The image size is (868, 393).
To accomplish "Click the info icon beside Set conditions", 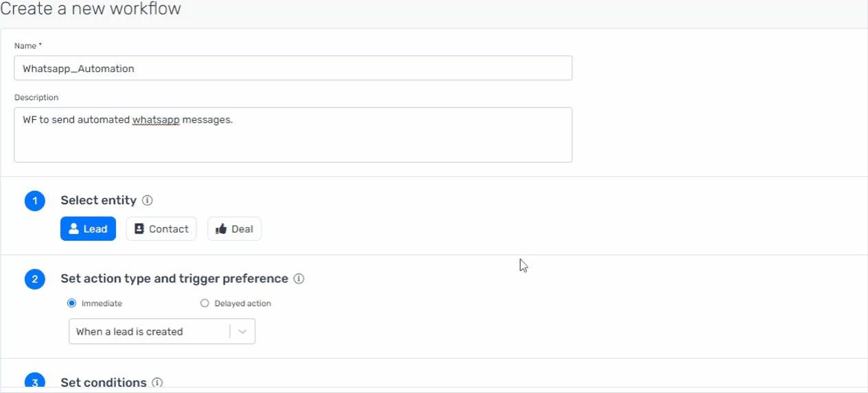I will click(157, 383).
